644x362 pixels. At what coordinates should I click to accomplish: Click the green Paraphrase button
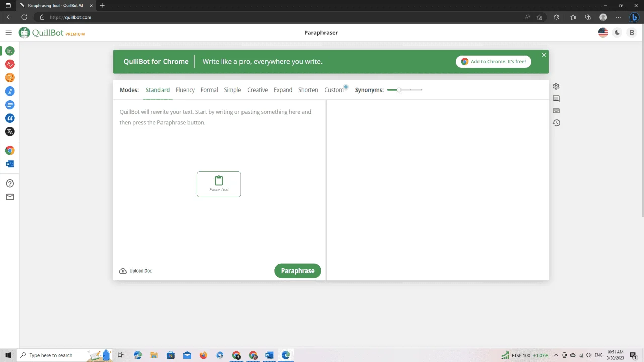pyautogui.click(x=298, y=271)
